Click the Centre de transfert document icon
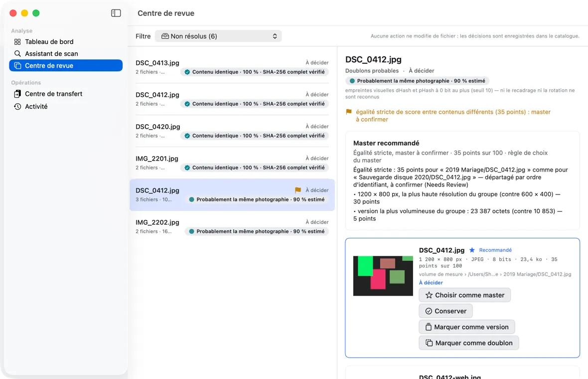The width and height of the screenshot is (588, 379). click(17, 94)
